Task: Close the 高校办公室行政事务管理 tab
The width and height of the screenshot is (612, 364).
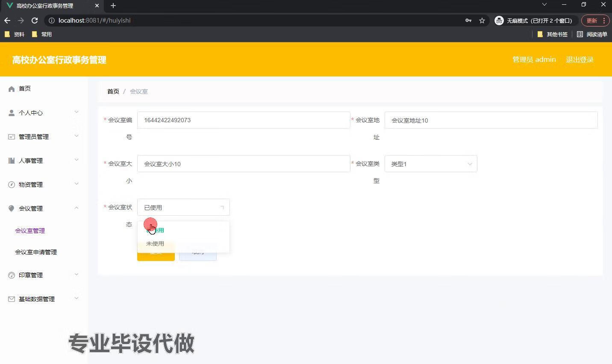Action: (97, 6)
